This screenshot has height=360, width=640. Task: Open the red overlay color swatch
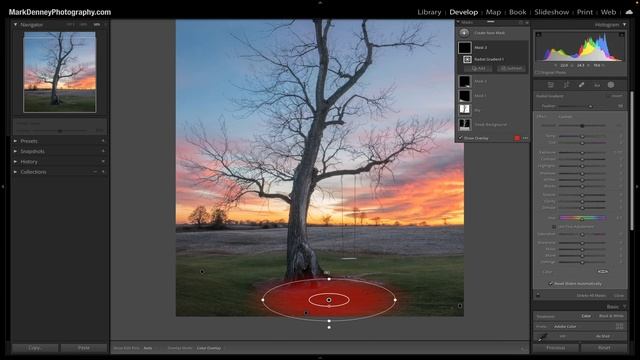(x=517, y=138)
